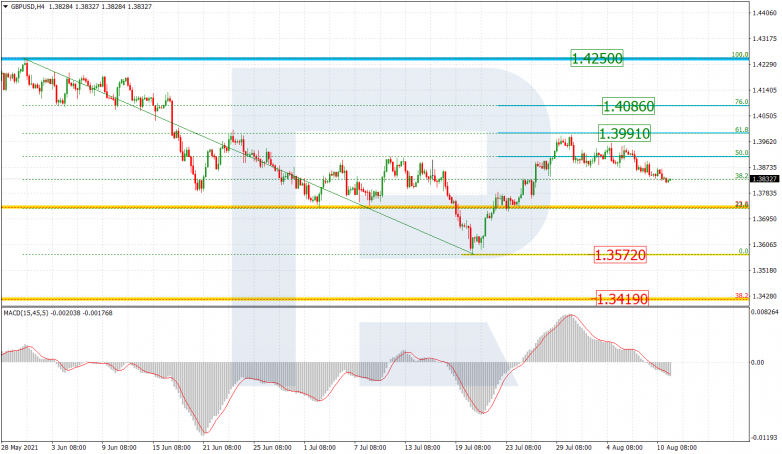This screenshot has width=782, height=454.
Task: Click the 1.40860 Fibonacci price label
Action: click(x=628, y=106)
